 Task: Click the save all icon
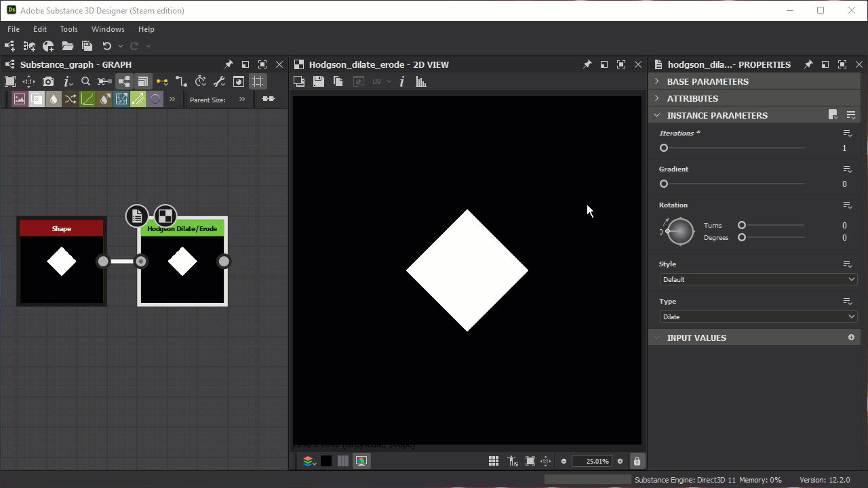87,46
